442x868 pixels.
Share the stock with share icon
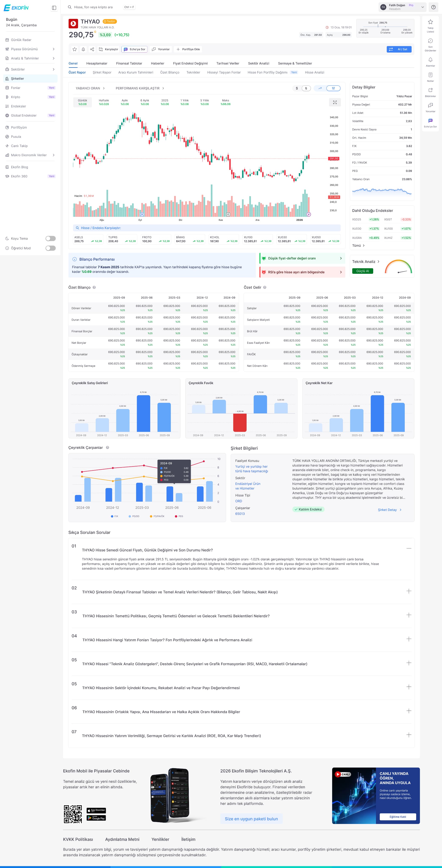[x=92, y=49]
